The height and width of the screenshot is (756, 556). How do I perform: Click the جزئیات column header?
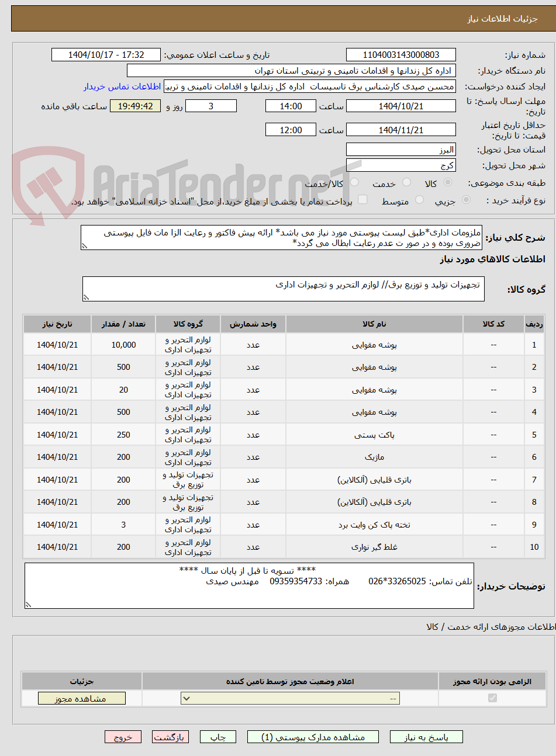coord(81,681)
